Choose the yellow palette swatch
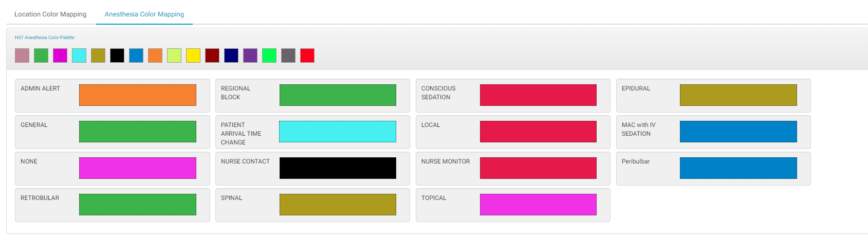868x238 pixels. coord(193,56)
